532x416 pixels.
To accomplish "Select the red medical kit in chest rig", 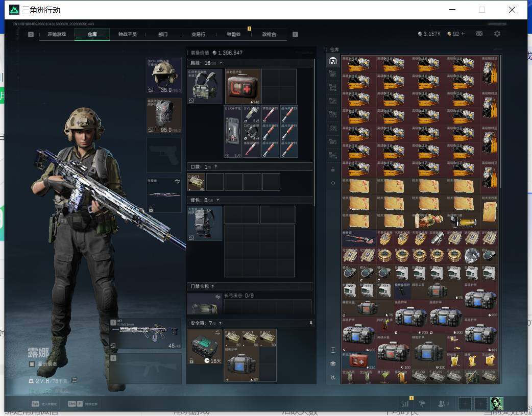I will [243, 87].
